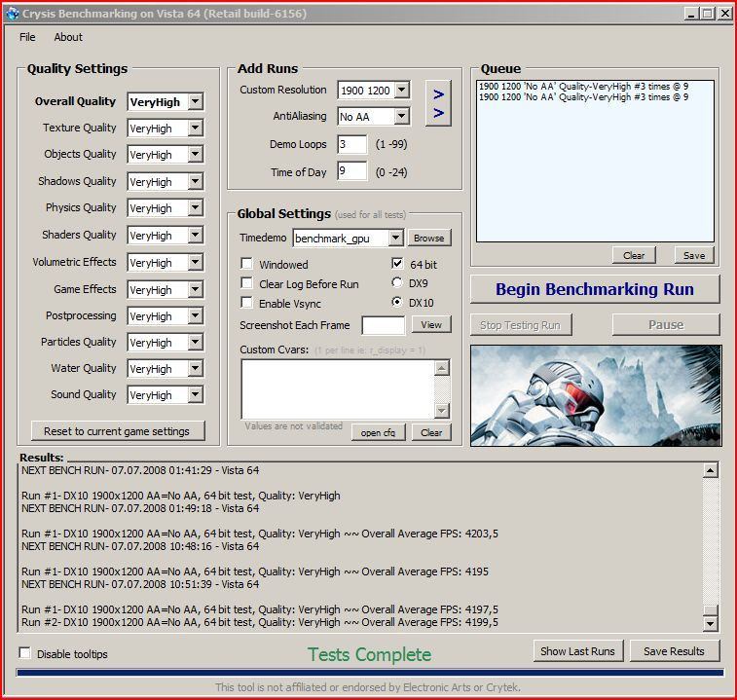This screenshot has width=737, height=700.
Task: Click the Custom Cvars scrollbar down arrow
Action: 441,411
